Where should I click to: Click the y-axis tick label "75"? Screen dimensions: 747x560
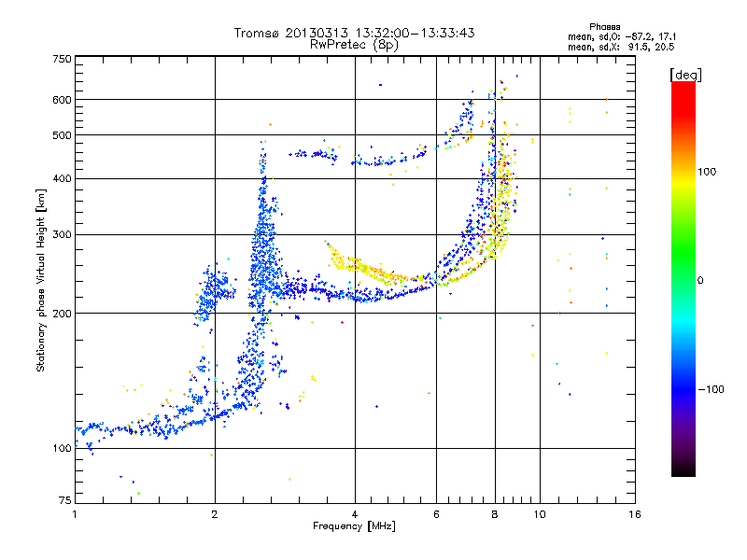pos(65,500)
